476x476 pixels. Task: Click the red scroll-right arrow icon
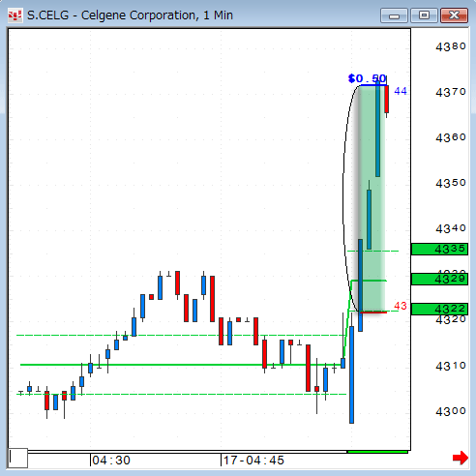461,458
